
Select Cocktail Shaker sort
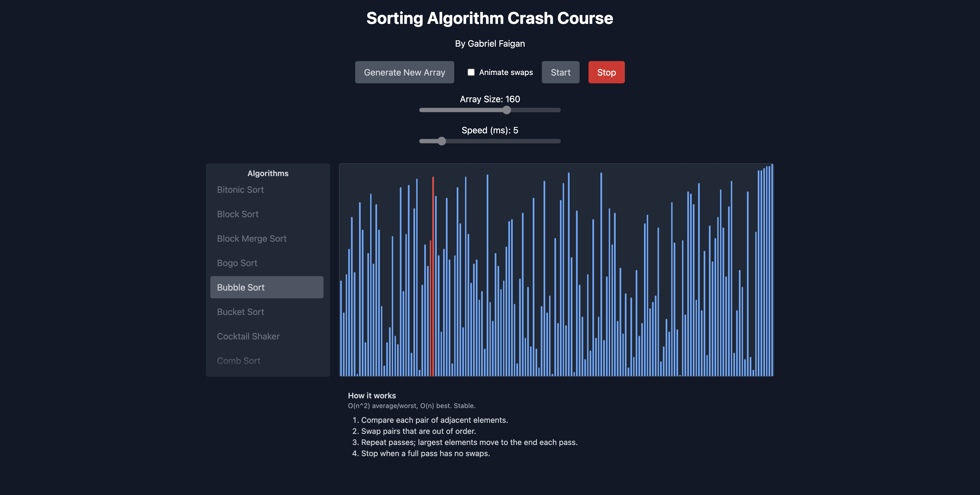(248, 336)
